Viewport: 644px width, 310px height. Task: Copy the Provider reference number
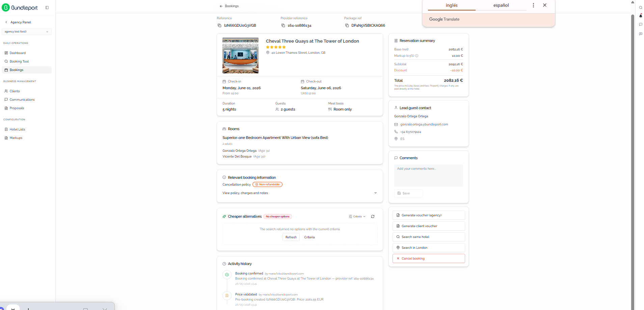click(283, 26)
